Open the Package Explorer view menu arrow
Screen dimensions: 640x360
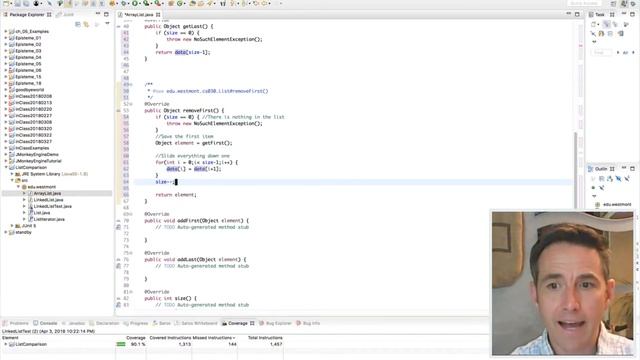(107, 24)
